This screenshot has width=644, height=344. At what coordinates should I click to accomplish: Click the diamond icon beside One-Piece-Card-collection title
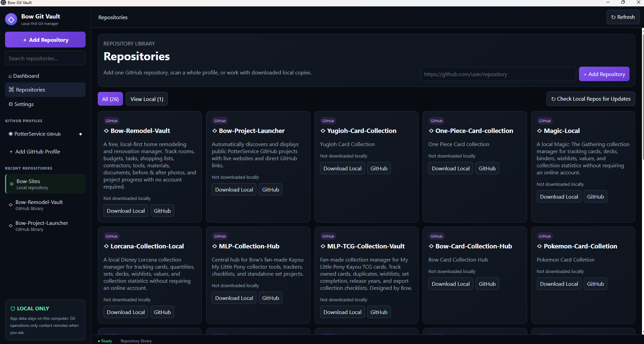click(x=431, y=131)
